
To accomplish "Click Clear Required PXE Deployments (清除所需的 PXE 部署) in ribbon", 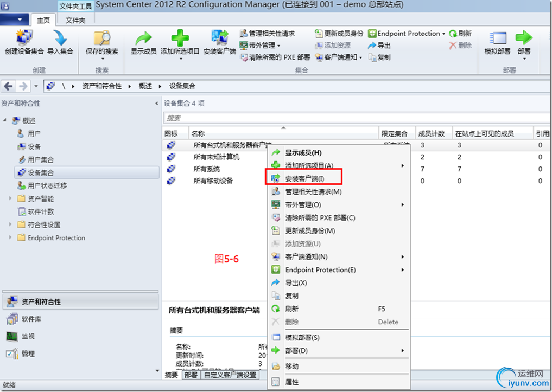I will click(275, 57).
